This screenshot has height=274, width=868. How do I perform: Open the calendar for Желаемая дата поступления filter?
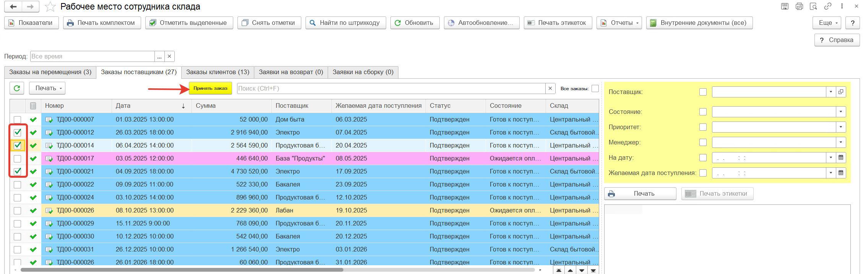tap(841, 173)
